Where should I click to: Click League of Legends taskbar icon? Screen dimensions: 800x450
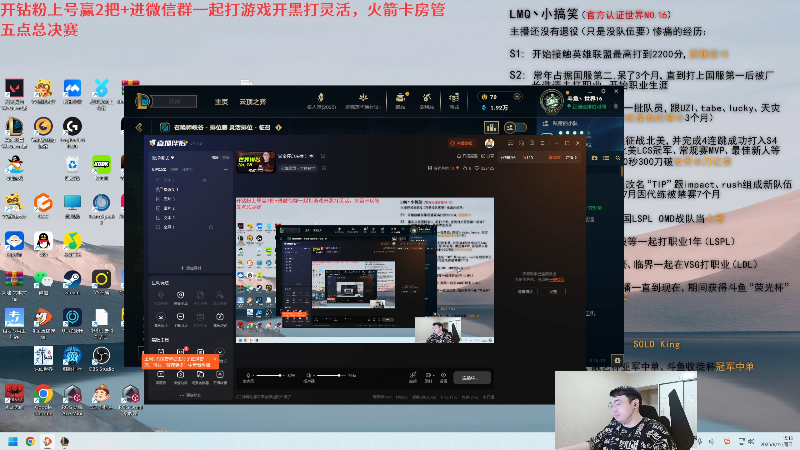tap(65, 441)
